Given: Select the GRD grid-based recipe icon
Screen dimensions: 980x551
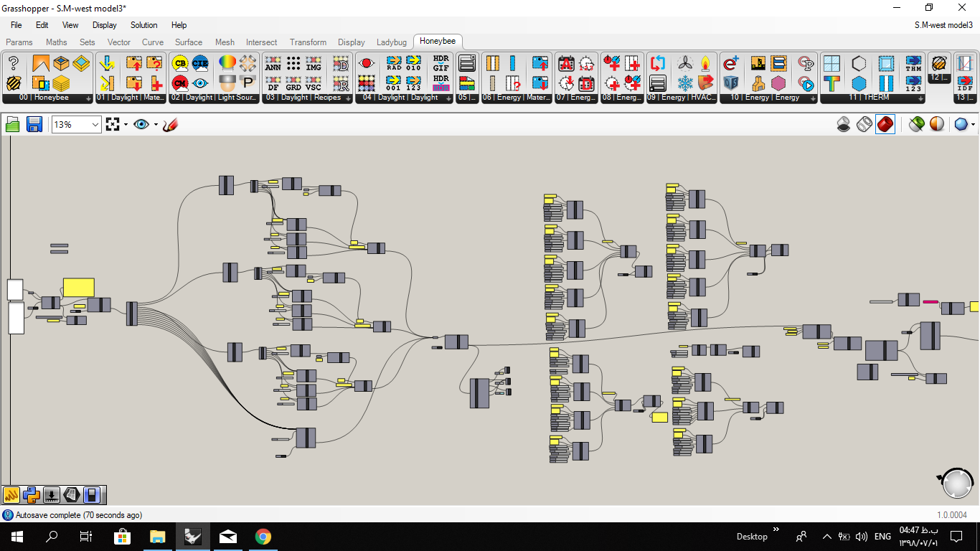Looking at the screenshot, I should (293, 83).
